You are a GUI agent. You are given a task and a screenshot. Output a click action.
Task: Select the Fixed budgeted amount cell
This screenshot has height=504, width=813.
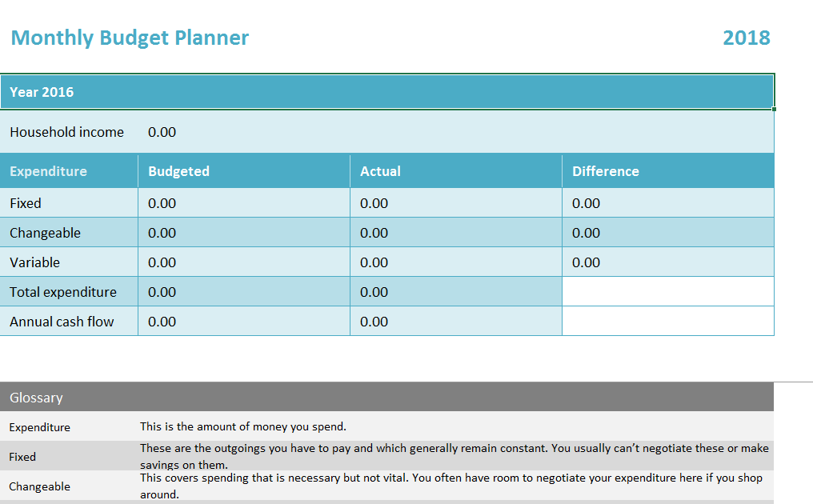[x=244, y=202]
